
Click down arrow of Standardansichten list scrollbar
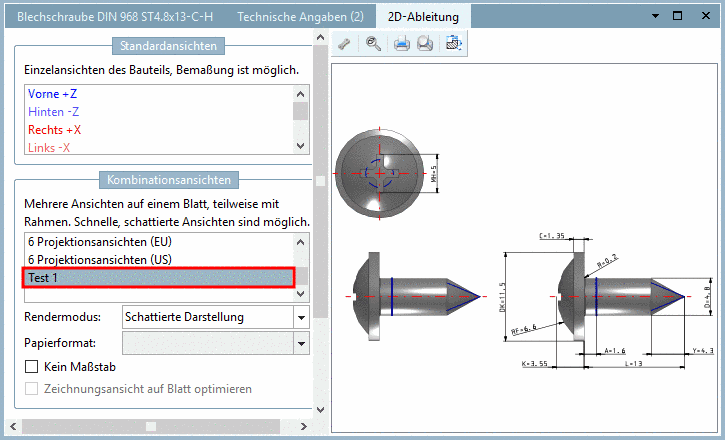click(x=301, y=146)
